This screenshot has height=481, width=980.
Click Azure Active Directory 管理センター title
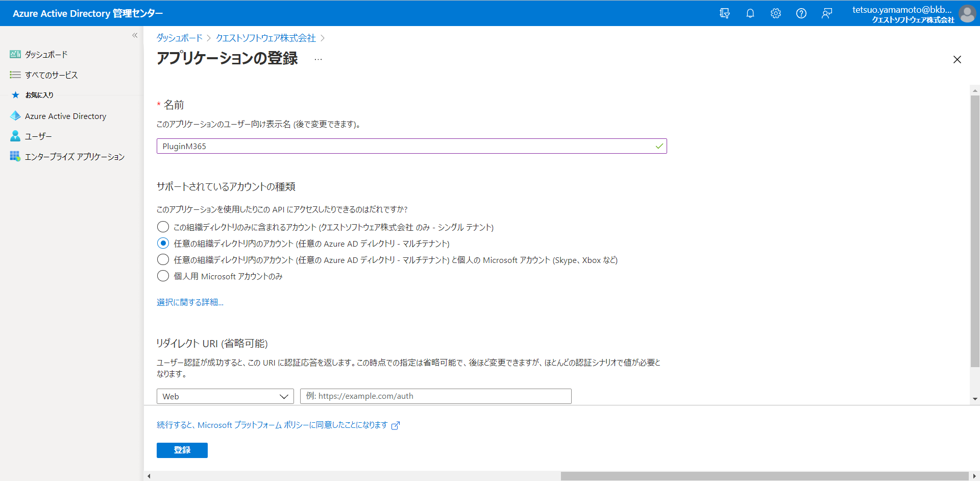[x=88, y=13]
